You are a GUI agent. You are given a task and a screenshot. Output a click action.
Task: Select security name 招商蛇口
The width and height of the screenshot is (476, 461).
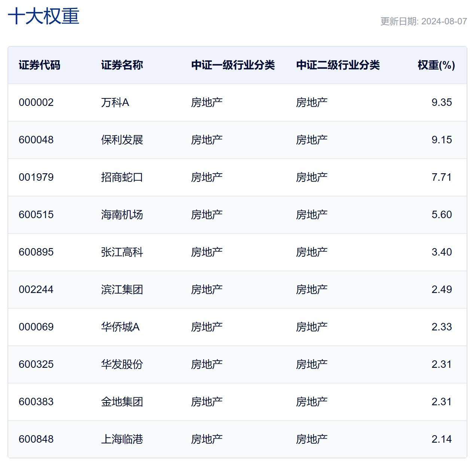(x=122, y=177)
